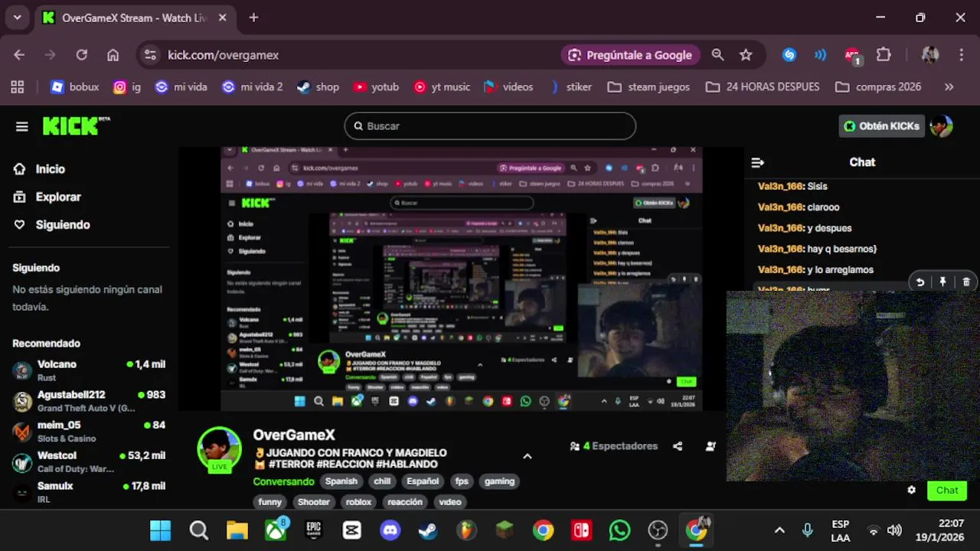Open Epic Games Launcher from taskbar

314,530
